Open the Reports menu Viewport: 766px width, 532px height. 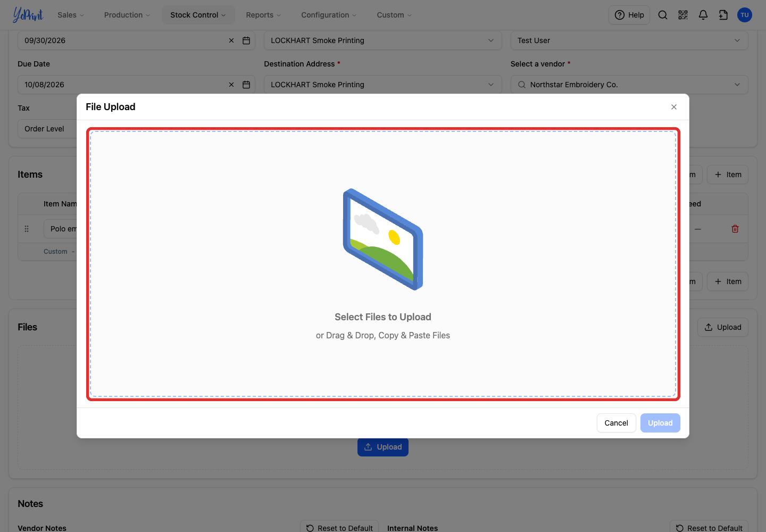point(263,15)
